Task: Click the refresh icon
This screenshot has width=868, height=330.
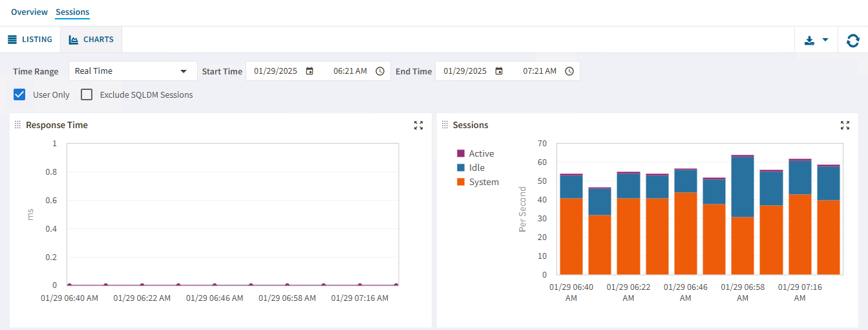Action: [x=853, y=40]
